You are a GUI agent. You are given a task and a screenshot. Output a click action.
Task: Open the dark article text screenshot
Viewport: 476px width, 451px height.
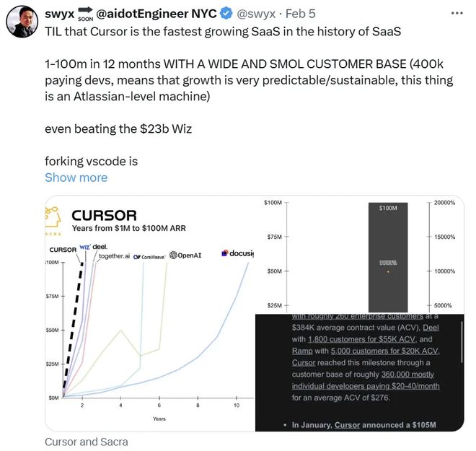(x=360, y=372)
